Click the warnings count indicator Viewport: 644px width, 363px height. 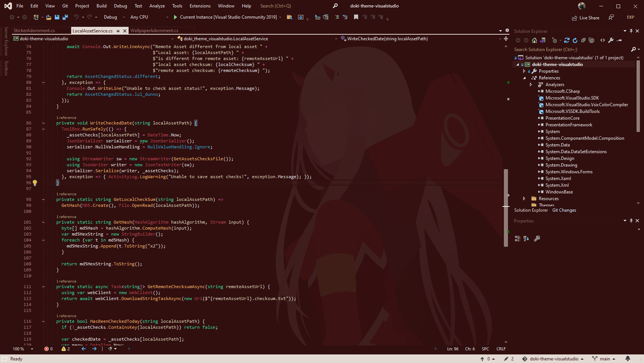pyautogui.click(x=66, y=349)
